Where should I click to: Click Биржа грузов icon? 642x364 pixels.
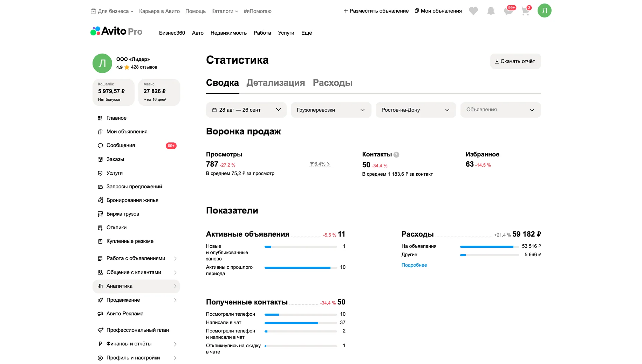coord(100,214)
